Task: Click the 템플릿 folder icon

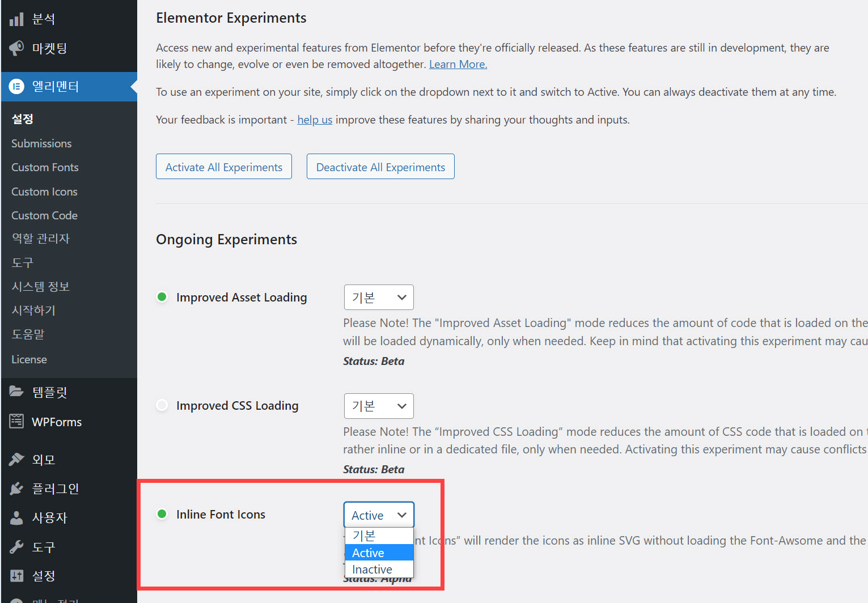Action: click(x=16, y=392)
